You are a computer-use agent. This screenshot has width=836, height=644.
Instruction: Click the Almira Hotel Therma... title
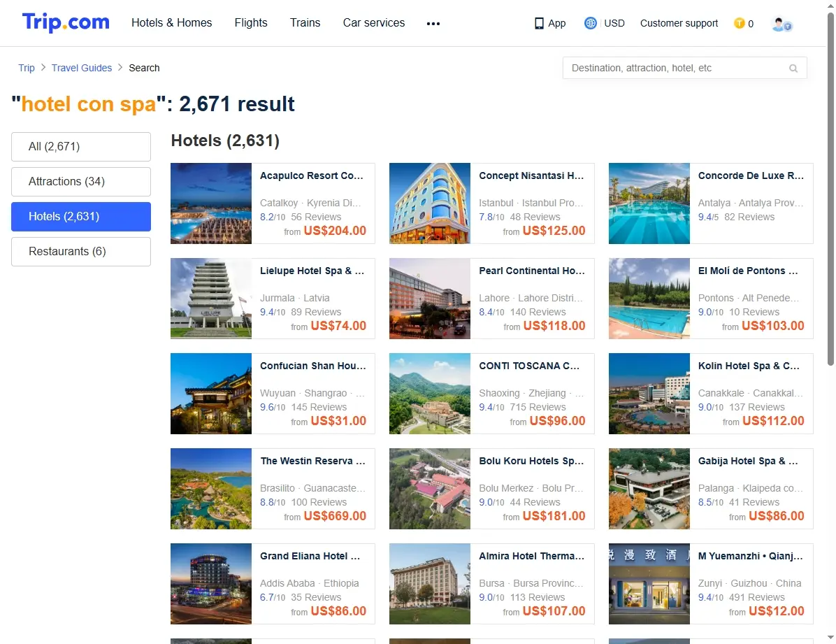point(531,556)
